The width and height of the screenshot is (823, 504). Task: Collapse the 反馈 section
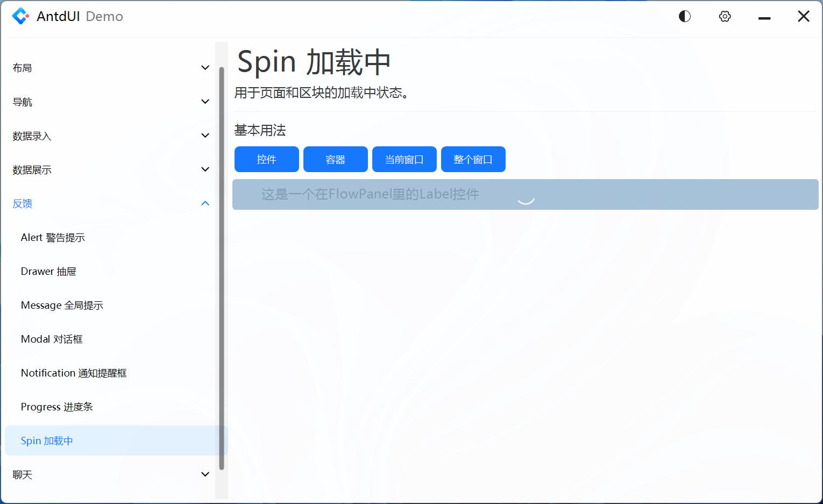pos(108,203)
